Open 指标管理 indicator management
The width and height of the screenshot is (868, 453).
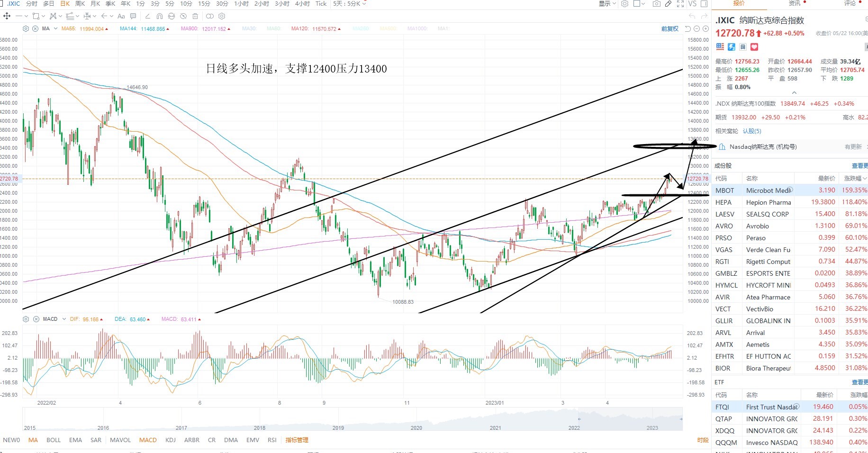(x=297, y=440)
